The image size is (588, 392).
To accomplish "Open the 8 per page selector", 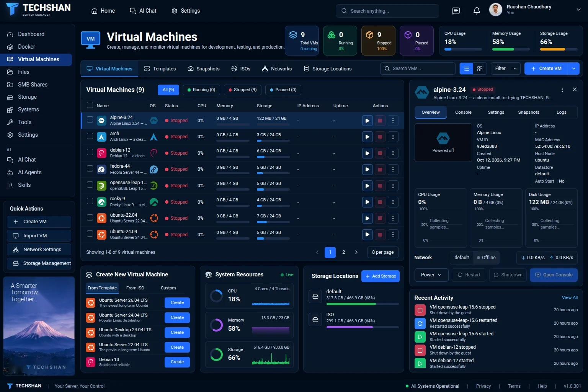I will (383, 252).
